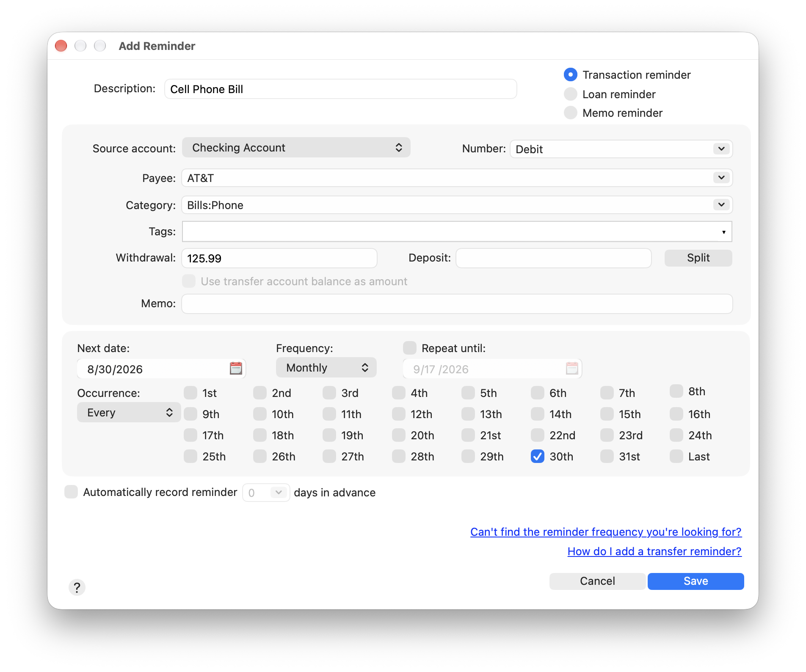Open the Occurrence Every popup
This screenshot has height=672, width=806.
pos(129,412)
